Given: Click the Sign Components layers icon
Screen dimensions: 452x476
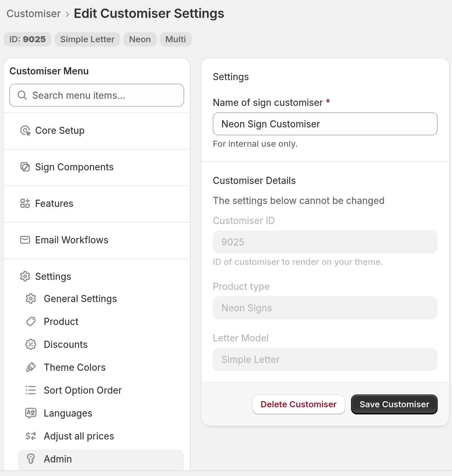Looking at the screenshot, I should pyautogui.click(x=25, y=167).
